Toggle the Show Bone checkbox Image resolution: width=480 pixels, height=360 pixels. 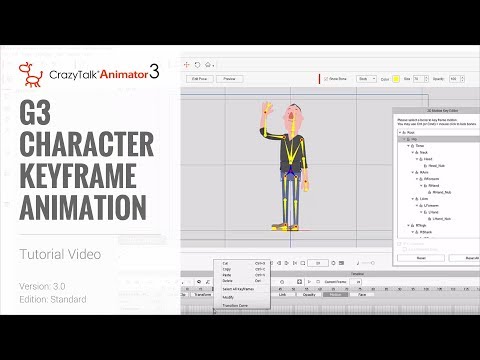tap(326, 79)
